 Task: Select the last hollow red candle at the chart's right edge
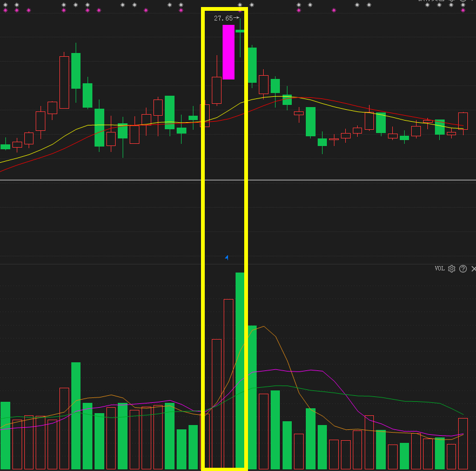(463, 121)
